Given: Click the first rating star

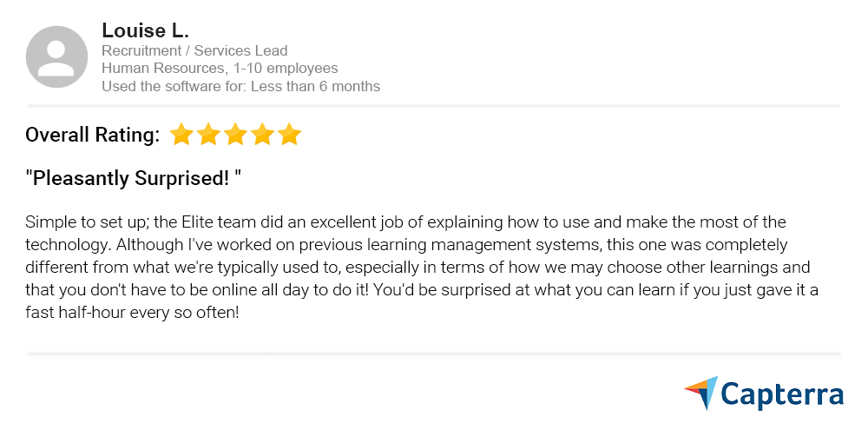Looking at the screenshot, I should pos(181,135).
